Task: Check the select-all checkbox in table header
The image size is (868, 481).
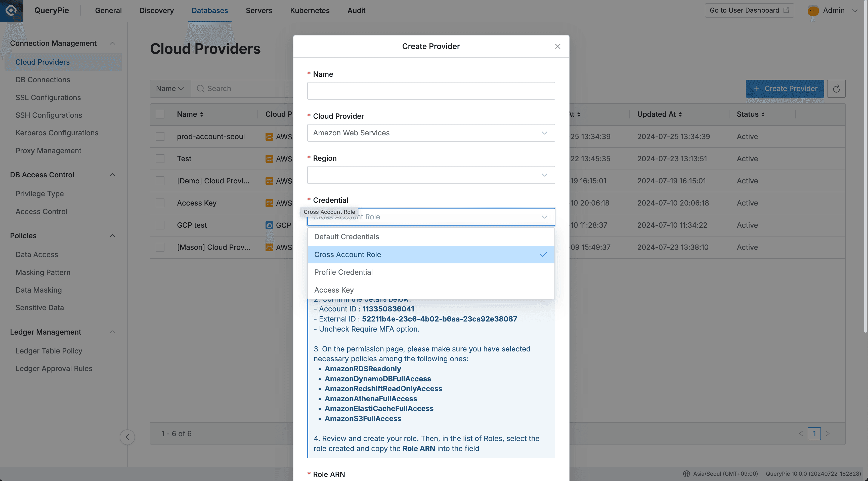Action: point(160,114)
